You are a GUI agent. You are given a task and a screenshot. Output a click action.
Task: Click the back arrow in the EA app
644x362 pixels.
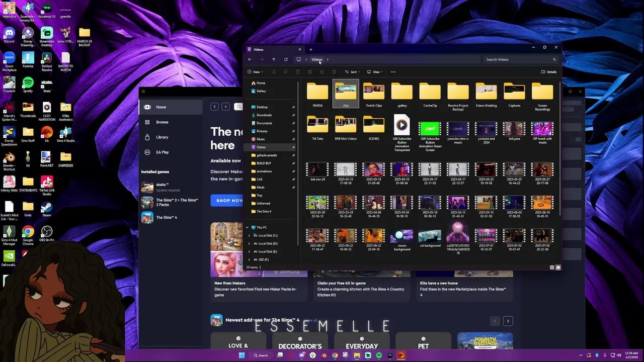pyautogui.click(x=214, y=107)
